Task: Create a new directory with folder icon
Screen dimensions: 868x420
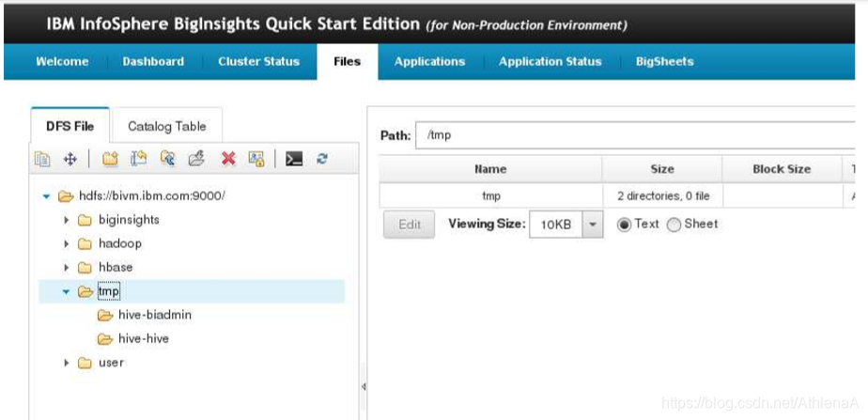Action: pos(111,160)
